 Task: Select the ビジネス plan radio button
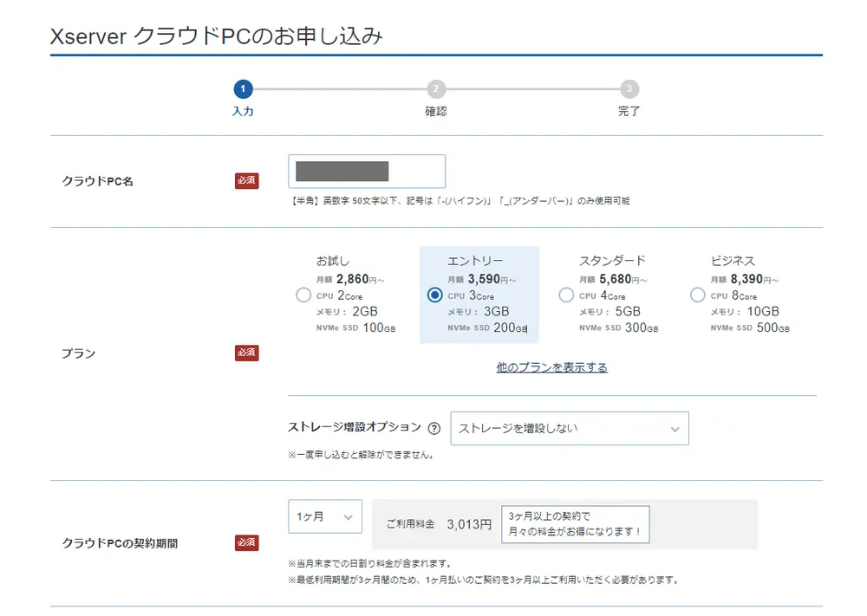click(x=697, y=295)
